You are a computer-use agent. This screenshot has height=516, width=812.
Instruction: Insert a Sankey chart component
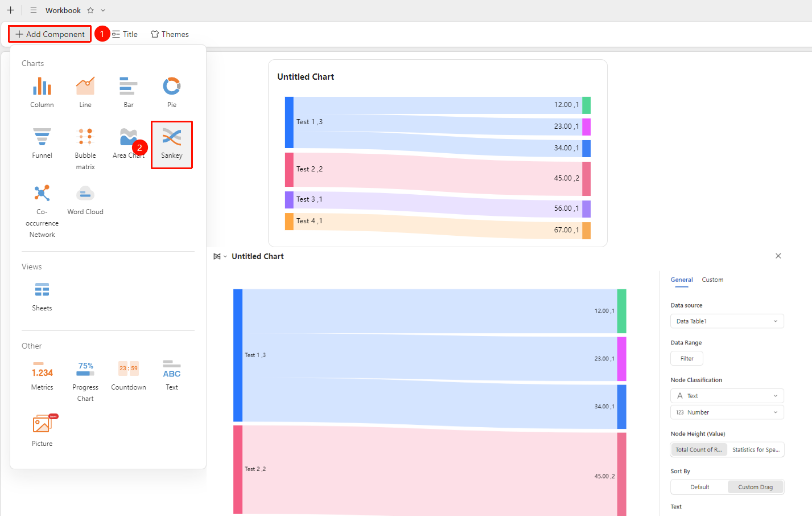[172, 144]
